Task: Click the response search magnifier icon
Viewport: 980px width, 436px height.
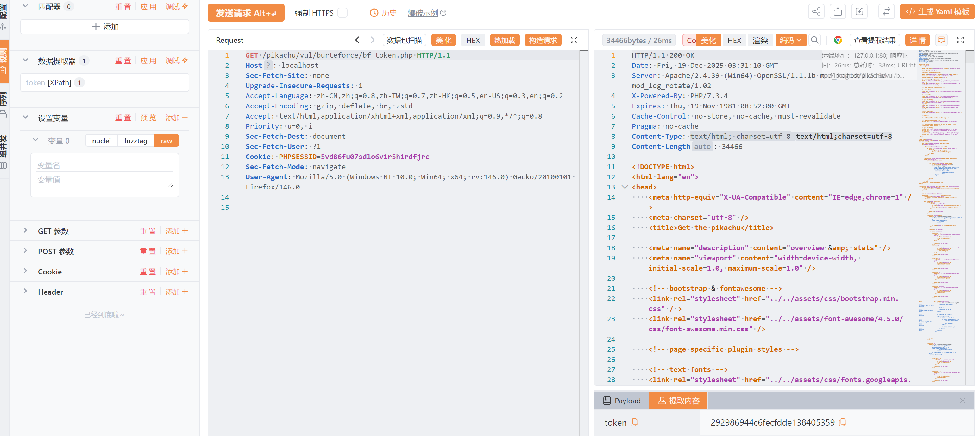Action: tap(814, 40)
